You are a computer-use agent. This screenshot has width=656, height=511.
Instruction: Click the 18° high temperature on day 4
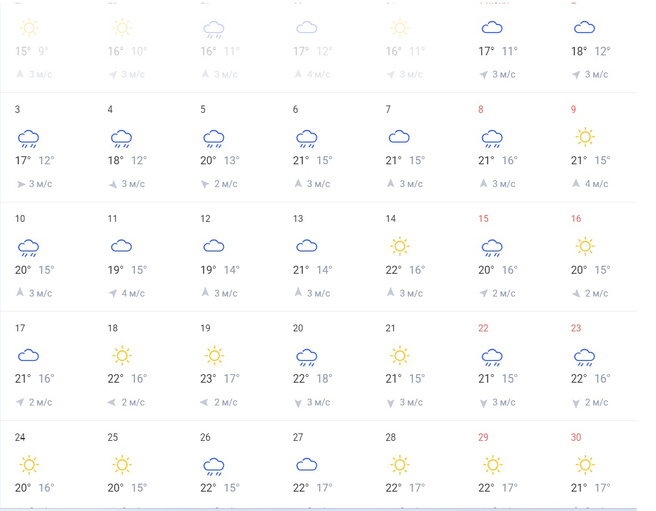(x=117, y=160)
